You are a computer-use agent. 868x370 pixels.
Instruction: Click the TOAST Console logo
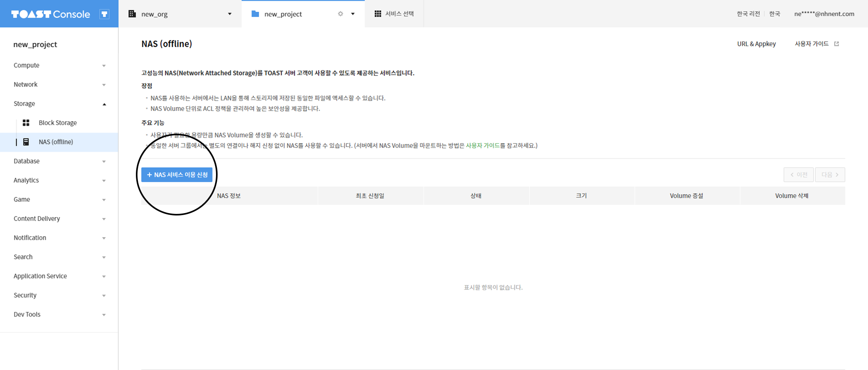point(51,14)
